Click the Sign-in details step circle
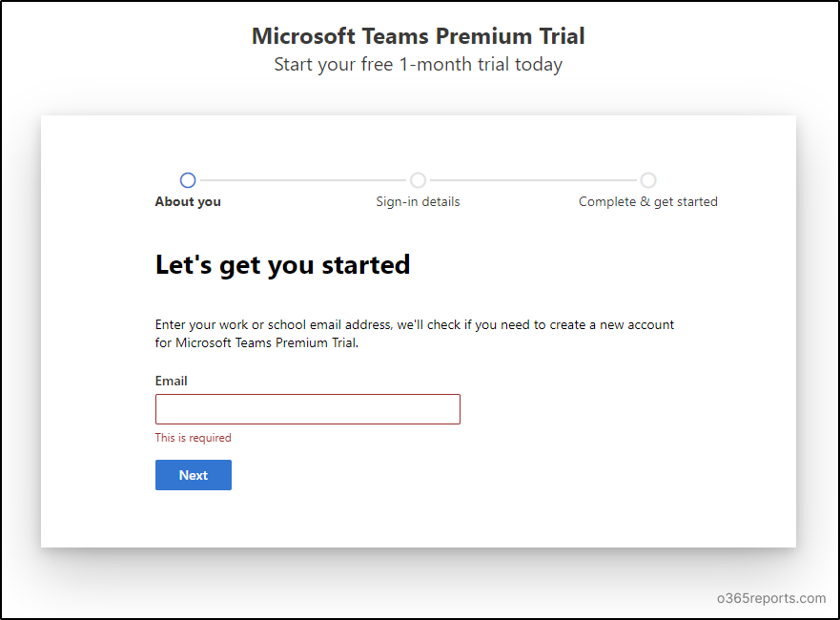 418,180
